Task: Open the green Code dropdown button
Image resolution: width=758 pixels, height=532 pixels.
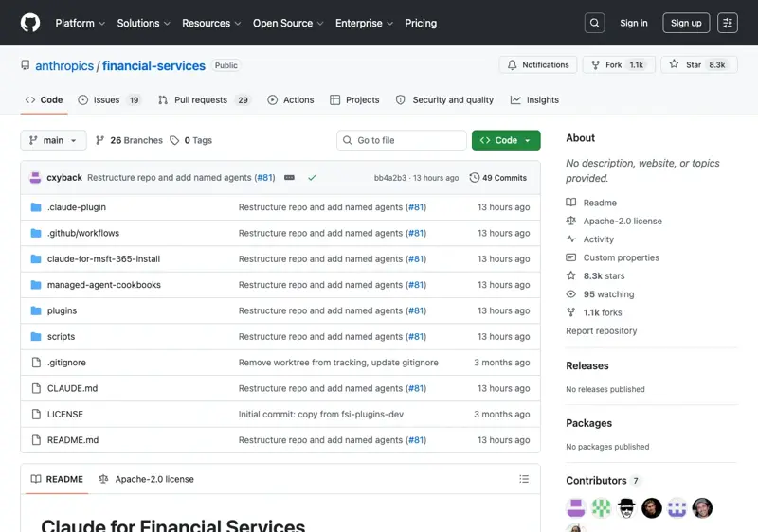Action: (x=506, y=140)
